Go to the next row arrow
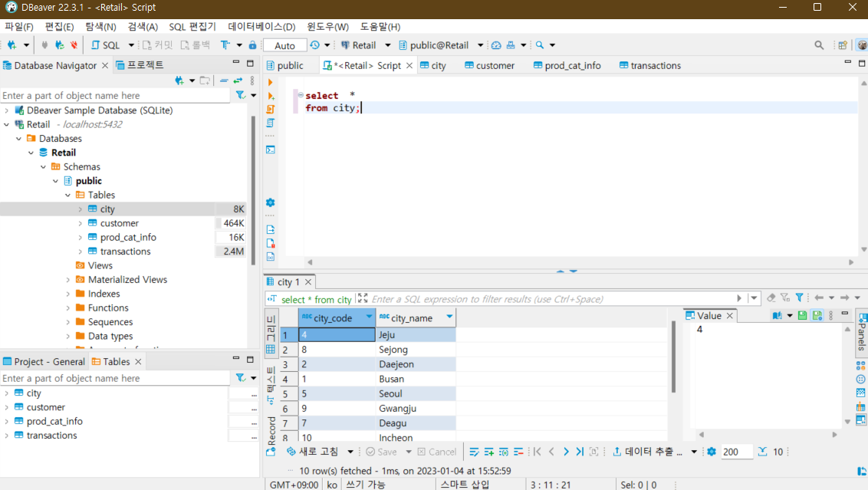The width and height of the screenshot is (868, 490). [x=566, y=452]
